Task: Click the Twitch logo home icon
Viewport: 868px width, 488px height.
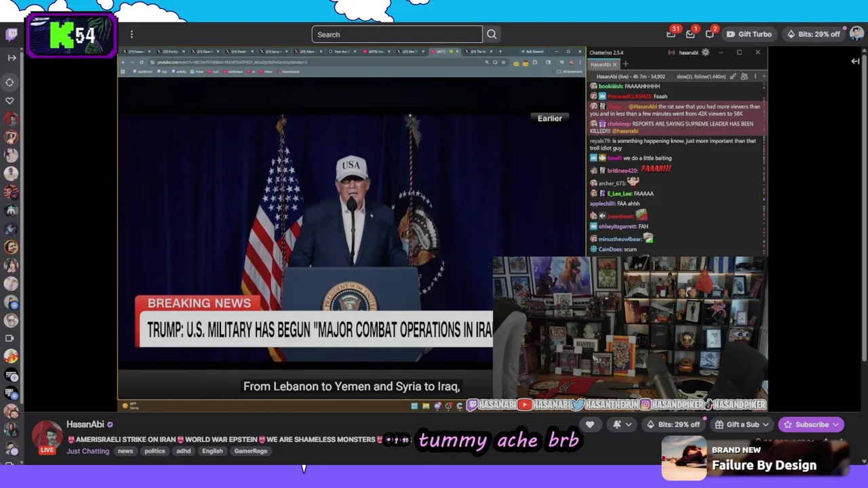Action: click(11, 34)
